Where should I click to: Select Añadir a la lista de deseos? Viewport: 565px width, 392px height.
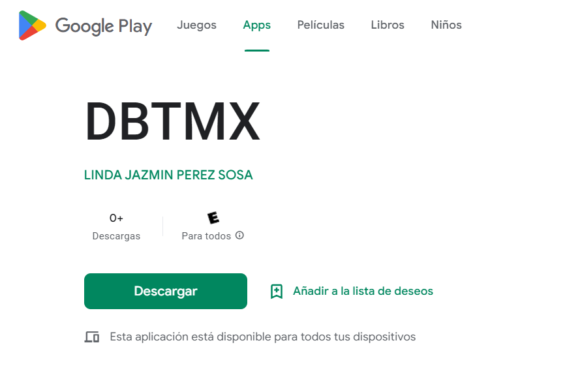point(363,291)
